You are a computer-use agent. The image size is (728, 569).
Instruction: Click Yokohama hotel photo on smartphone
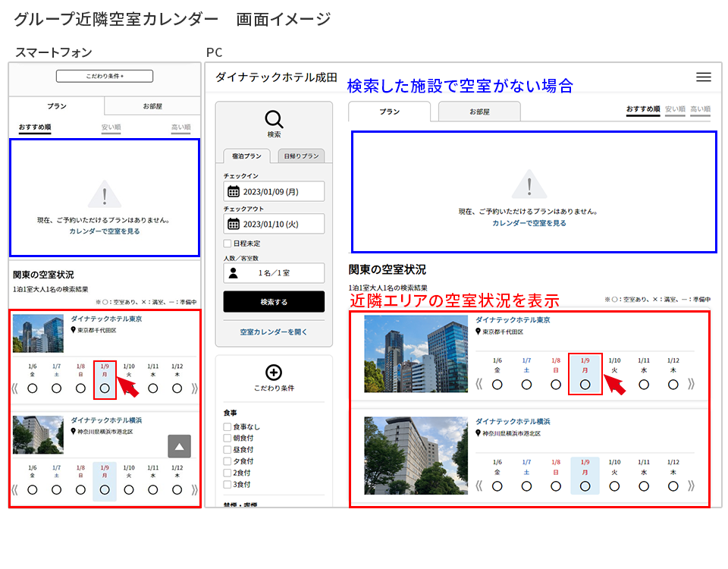point(38,435)
